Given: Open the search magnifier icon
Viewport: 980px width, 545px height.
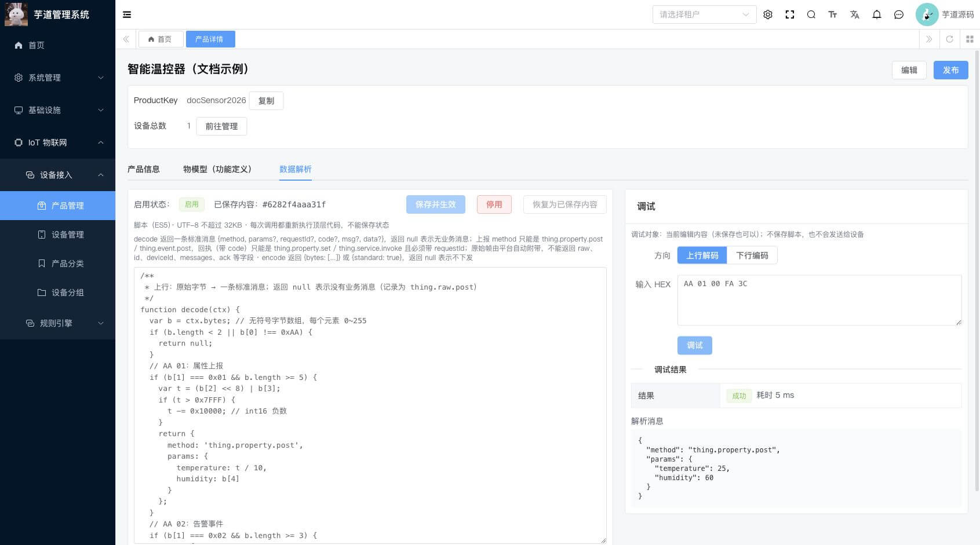Looking at the screenshot, I should 811,14.
